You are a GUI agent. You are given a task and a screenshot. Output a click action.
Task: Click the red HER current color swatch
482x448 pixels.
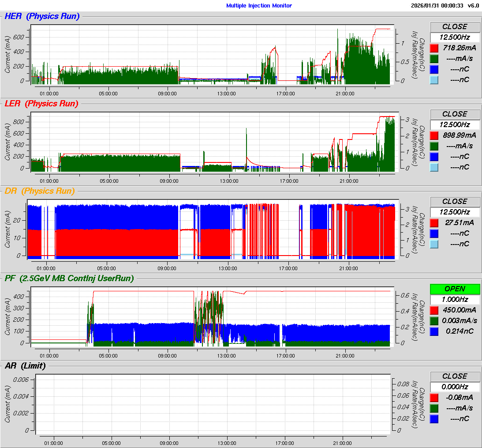[x=434, y=48]
